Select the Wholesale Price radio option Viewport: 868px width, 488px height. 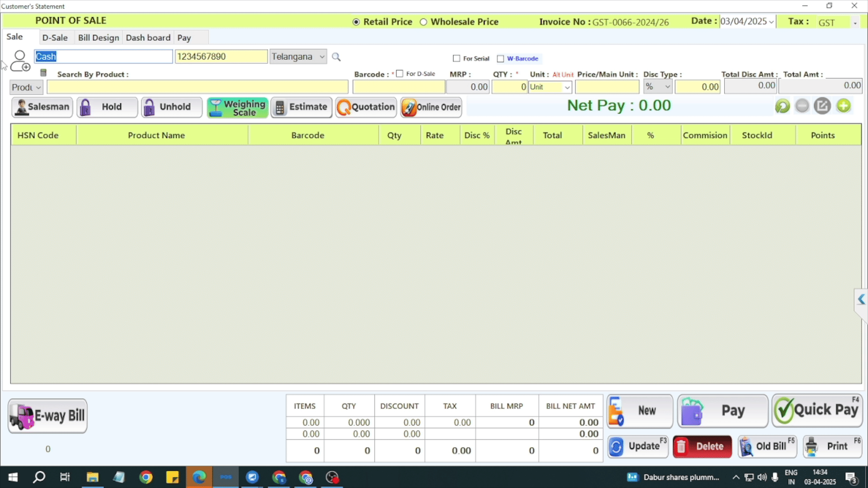424,22
